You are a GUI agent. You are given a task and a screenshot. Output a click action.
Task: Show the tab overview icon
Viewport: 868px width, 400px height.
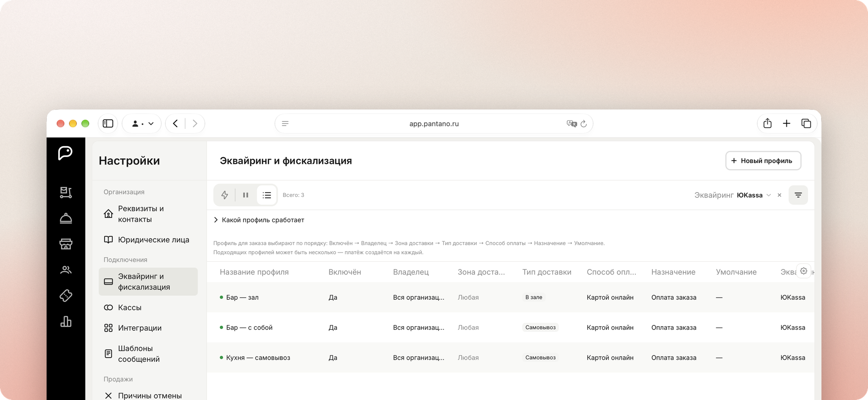(x=806, y=124)
